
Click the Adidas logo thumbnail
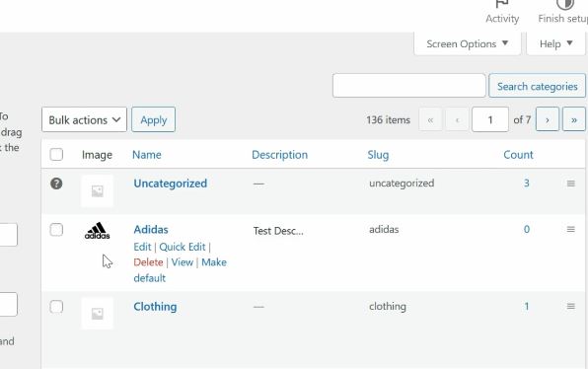97,231
